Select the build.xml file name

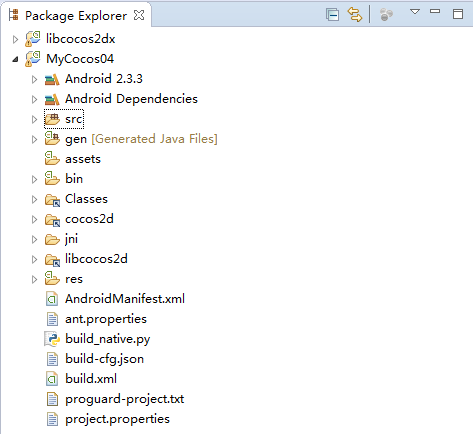point(91,379)
